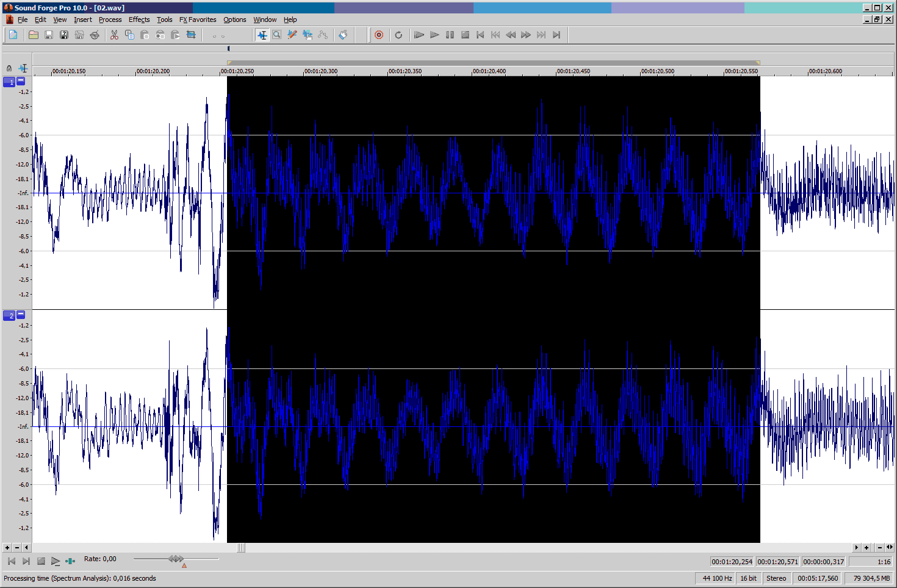
Task: Open the Options menu
Action: pyautogui.click(x=235, y=20)
